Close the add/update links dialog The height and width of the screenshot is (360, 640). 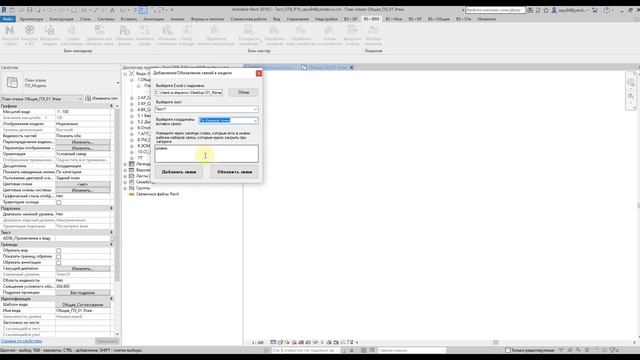259,73
